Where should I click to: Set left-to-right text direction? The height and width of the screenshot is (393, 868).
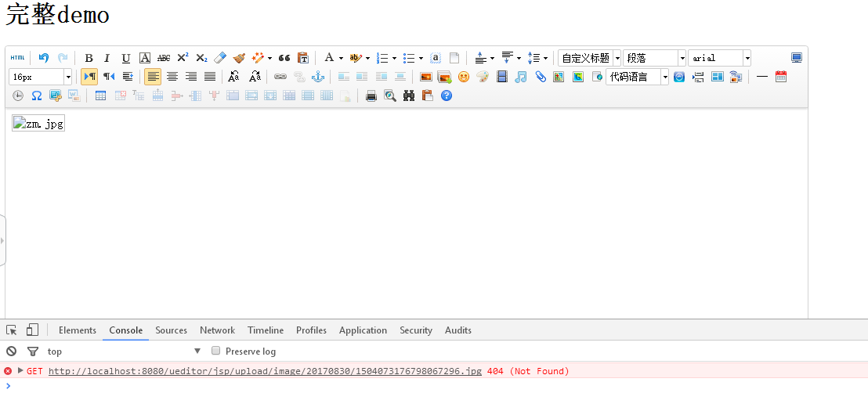[x=89, y=77]
